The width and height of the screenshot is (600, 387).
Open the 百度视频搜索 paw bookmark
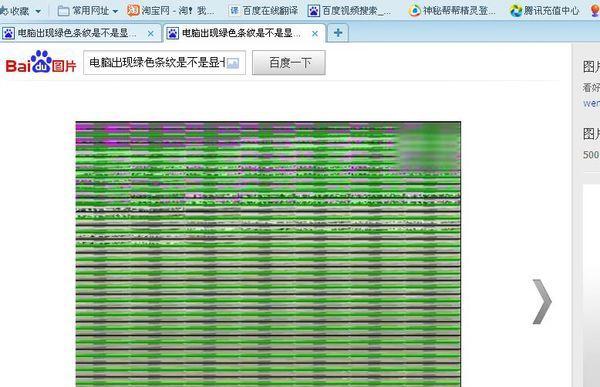[350, 11]
